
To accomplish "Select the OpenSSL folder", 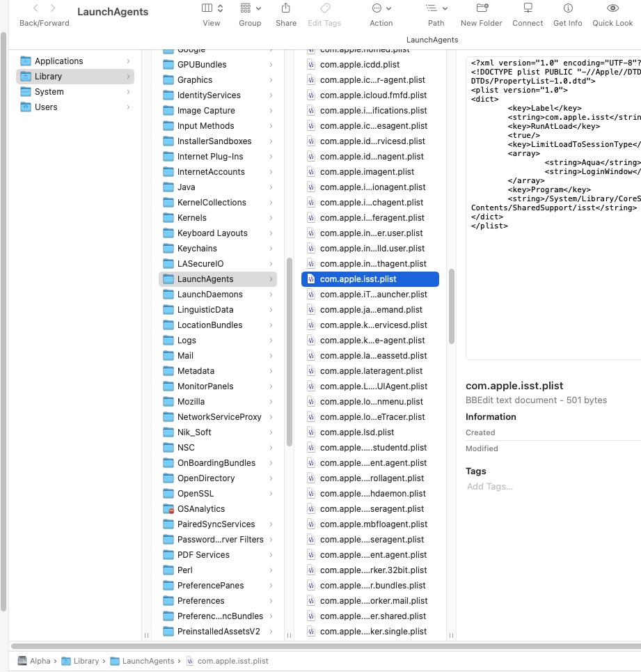I will point(218,494).
